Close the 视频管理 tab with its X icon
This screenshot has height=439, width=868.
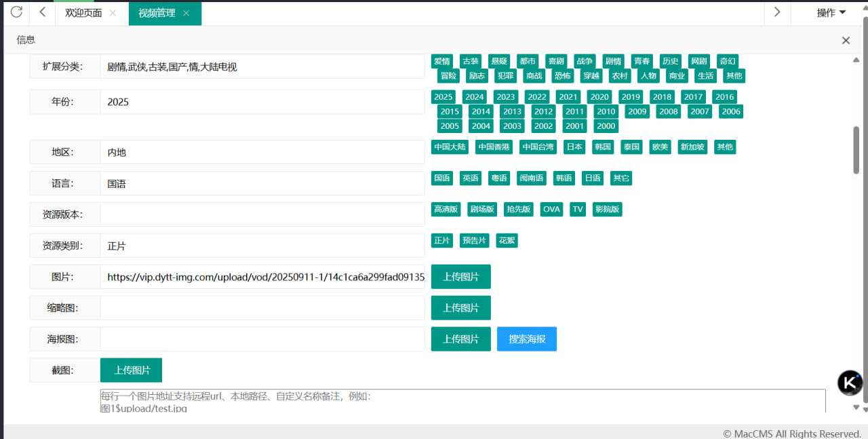186,13
